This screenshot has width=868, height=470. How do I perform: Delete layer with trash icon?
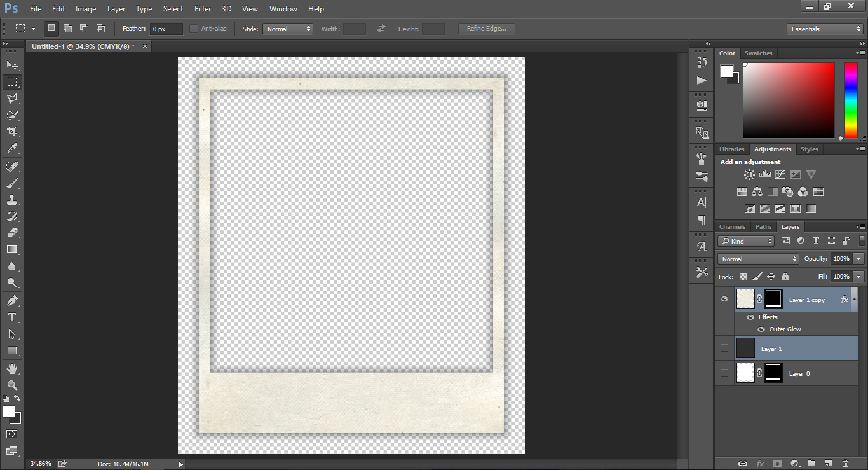845,464
